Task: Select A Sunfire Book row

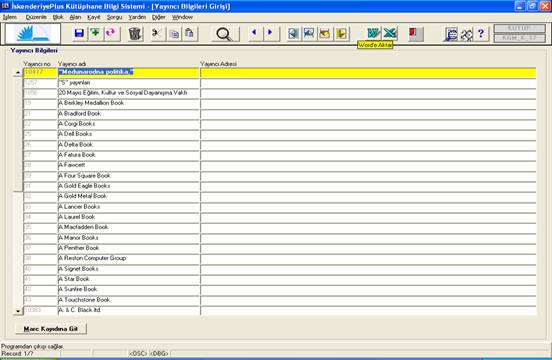Action: tap(128, 289)
